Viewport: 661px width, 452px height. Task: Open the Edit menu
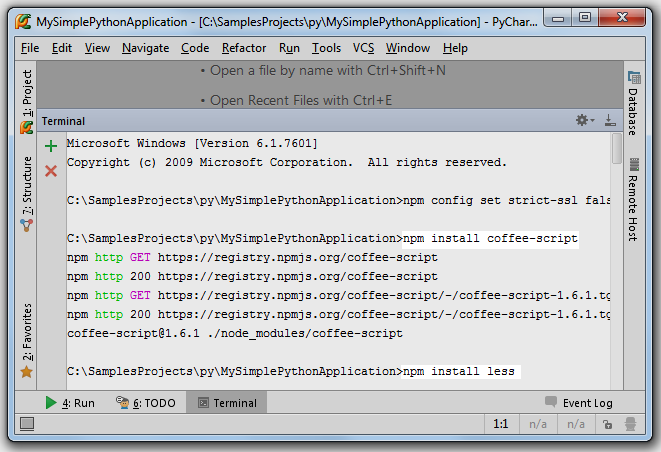tap(62, 48)
